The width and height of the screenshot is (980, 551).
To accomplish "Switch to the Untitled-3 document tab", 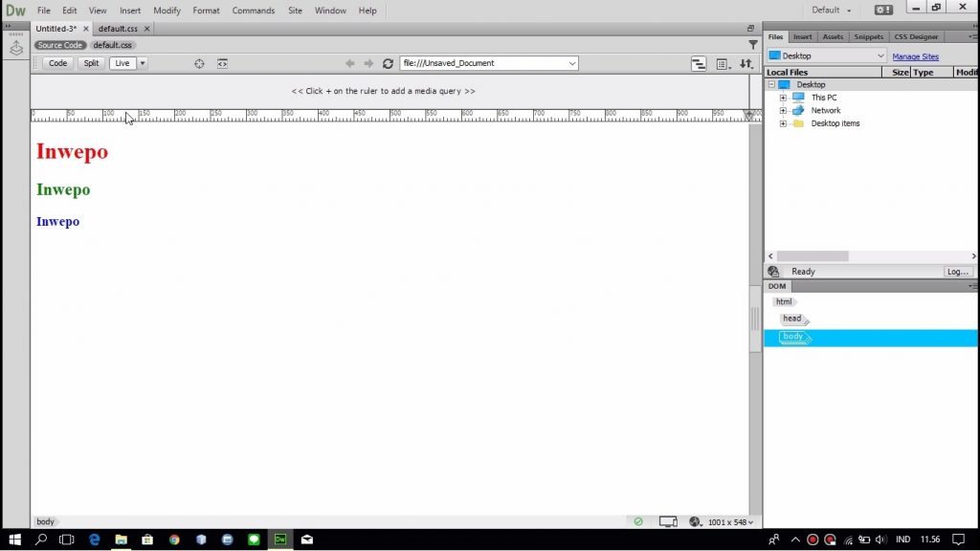I will tap(56, 29).
